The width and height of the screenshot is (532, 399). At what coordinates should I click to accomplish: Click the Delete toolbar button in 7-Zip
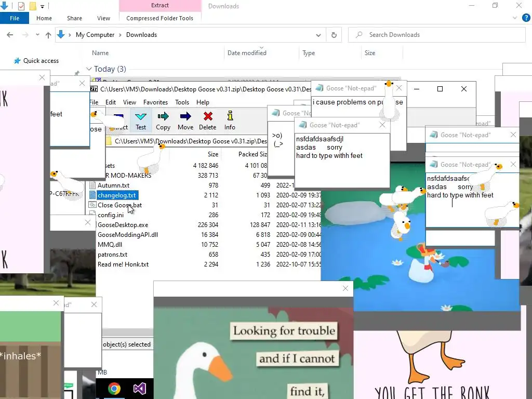[x=208, y=121]
